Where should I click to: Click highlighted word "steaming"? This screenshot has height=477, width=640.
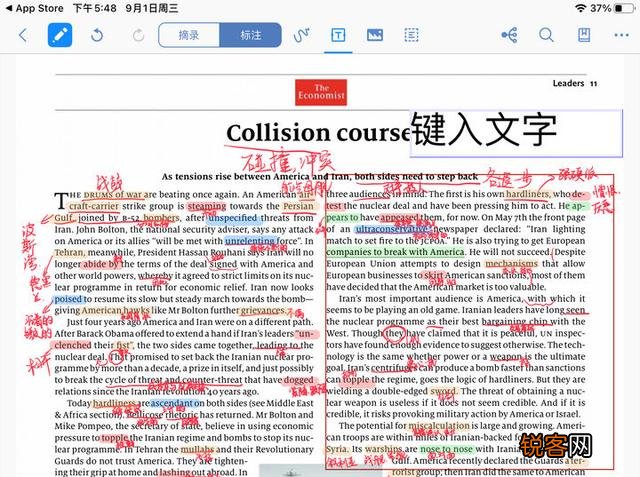pyautogui.click(x=207, y=206)
